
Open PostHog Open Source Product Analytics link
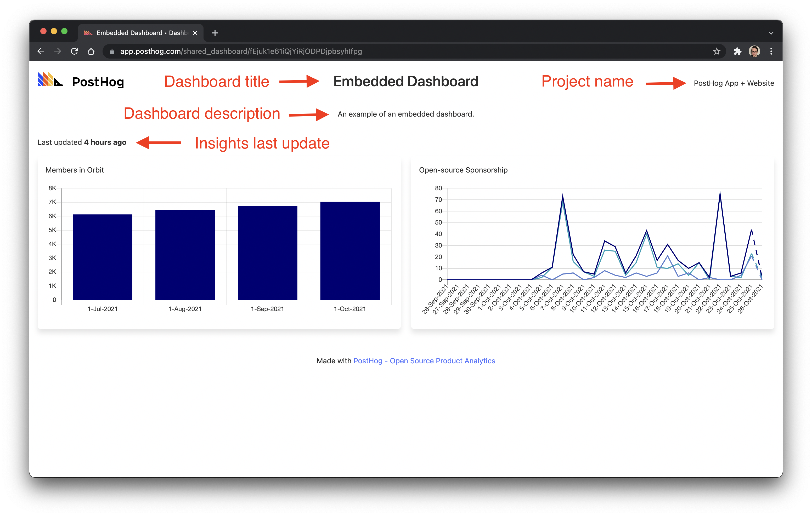tap(424, 361)
